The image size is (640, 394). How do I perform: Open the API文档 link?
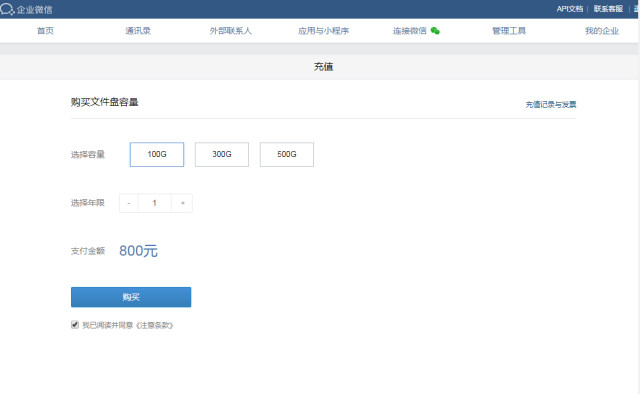(570, 9)
